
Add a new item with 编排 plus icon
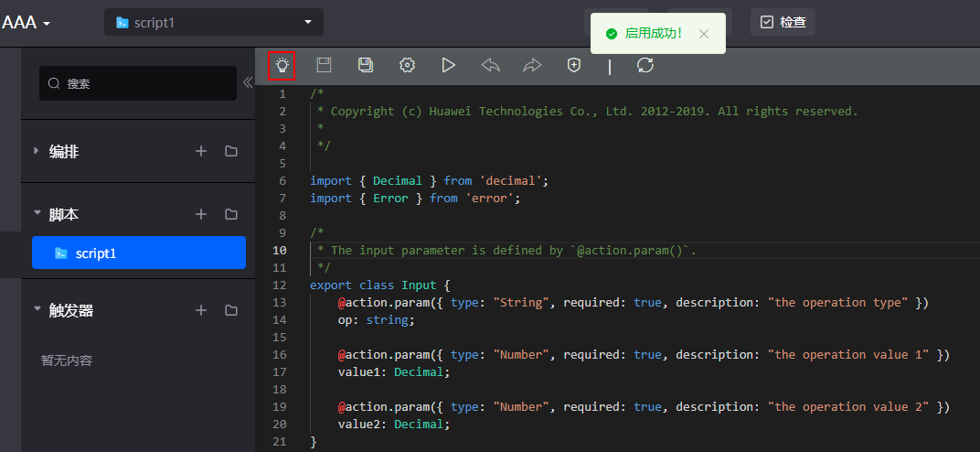point(201,151)
